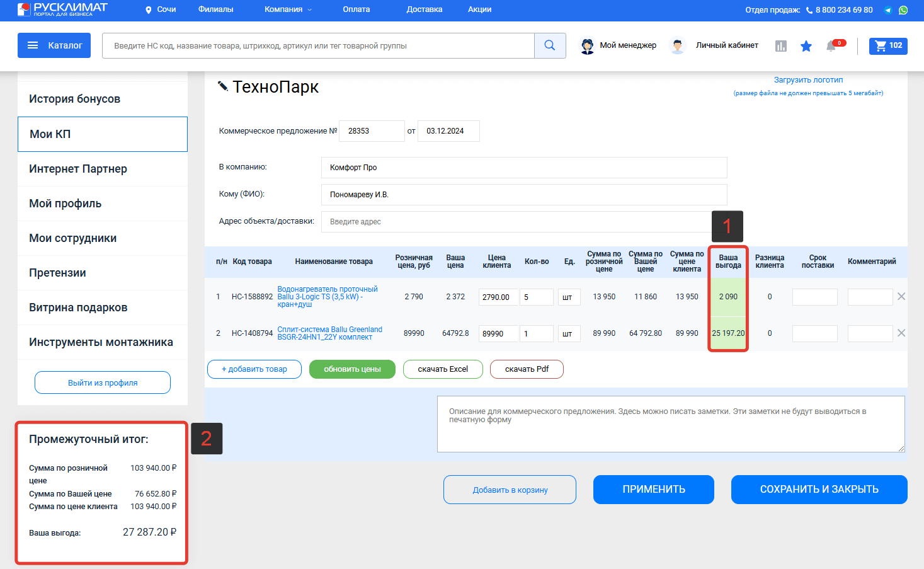924x569 pixels.
Task: Open Интернет Партнер sidebar item
Action: [103, 169]
